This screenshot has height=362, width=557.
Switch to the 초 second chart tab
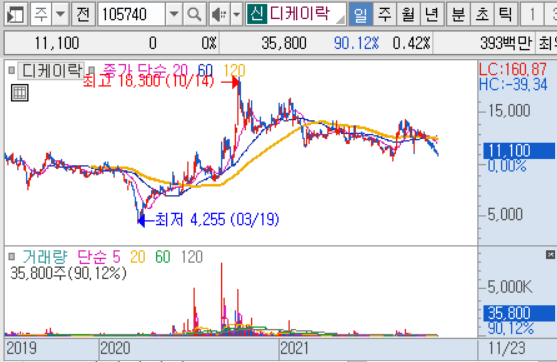point(482,14)
